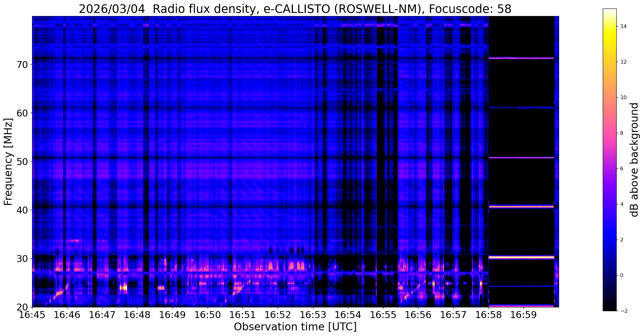This screenshot has width=644, height=336.
Task: Click the colorbar tick label 4
Action: (x=621, y=204)
